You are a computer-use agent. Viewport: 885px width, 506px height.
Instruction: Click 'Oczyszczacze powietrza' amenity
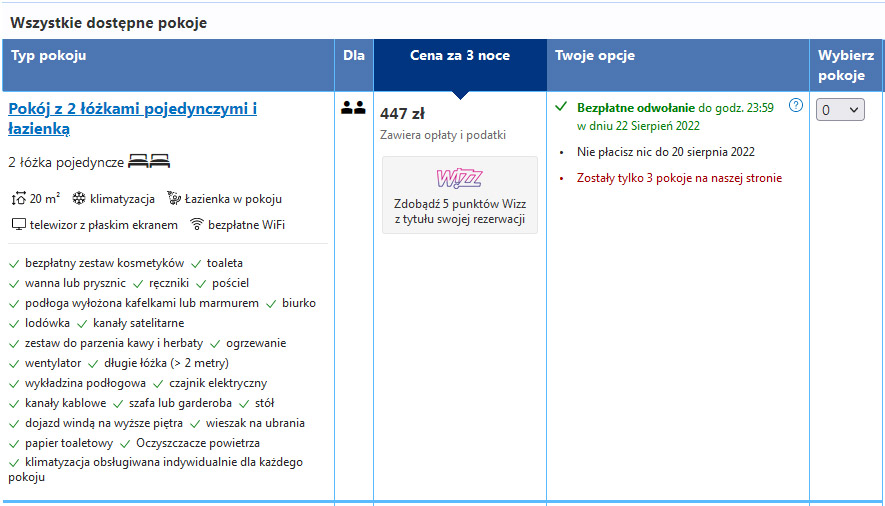(x=198, y=443)
